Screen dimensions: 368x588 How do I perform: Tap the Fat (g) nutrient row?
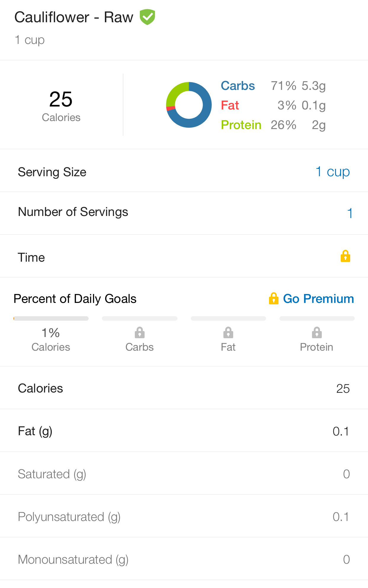[x=184, y=430]
